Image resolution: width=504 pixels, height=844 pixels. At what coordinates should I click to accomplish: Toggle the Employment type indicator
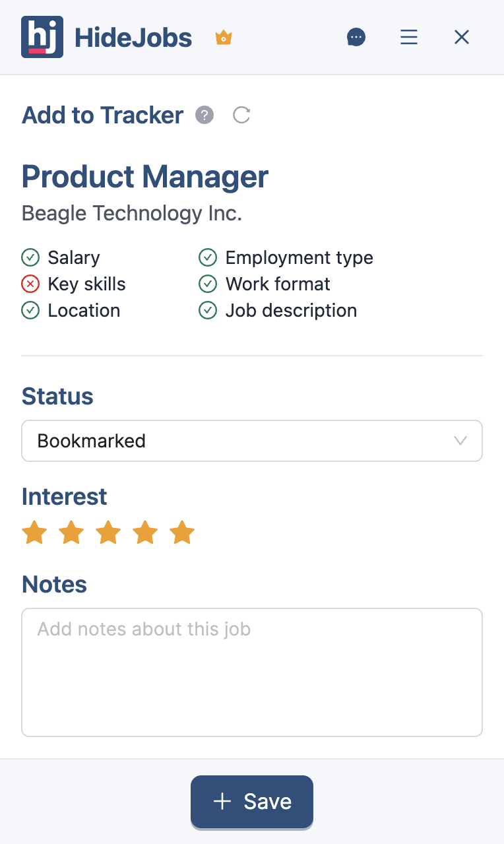208,257
